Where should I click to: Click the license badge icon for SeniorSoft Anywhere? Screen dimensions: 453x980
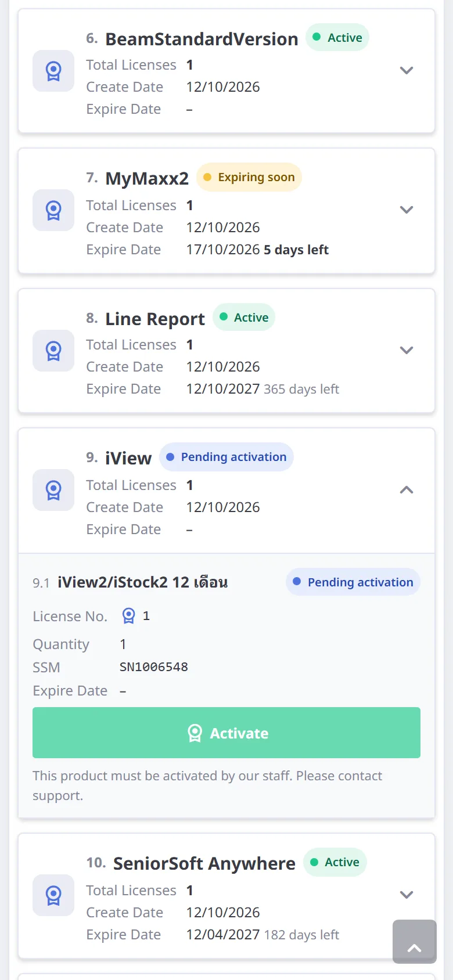click(53, 895)
